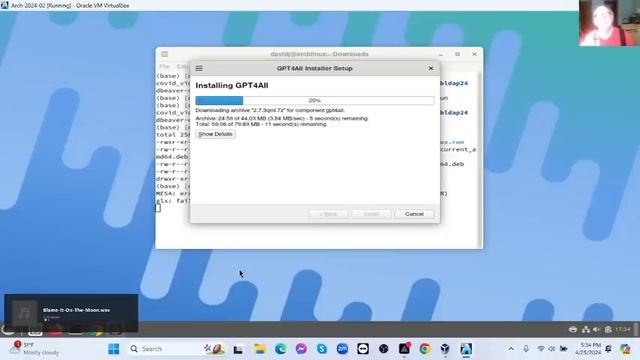Viewport: 640px width, 360px height.
Task: Open File Explorer from the taskbar
Action: tap(260, 349)
